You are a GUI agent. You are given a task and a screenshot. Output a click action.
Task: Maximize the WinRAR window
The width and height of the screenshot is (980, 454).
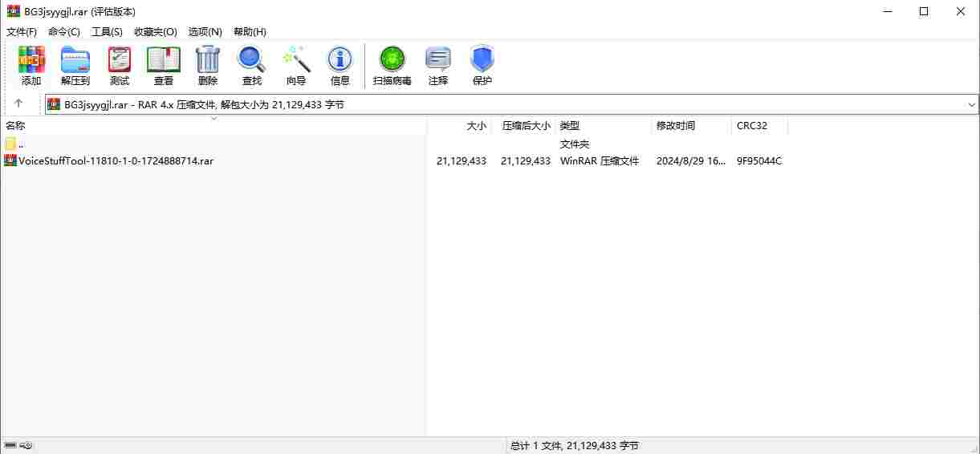(924, 11)
